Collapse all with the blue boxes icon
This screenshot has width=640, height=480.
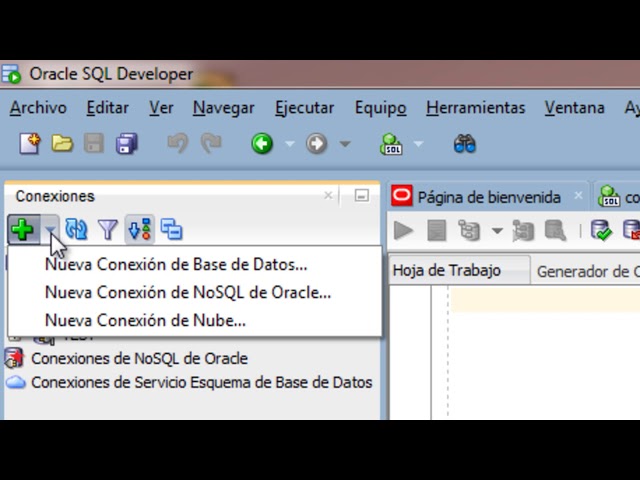[x=171, y=229]
